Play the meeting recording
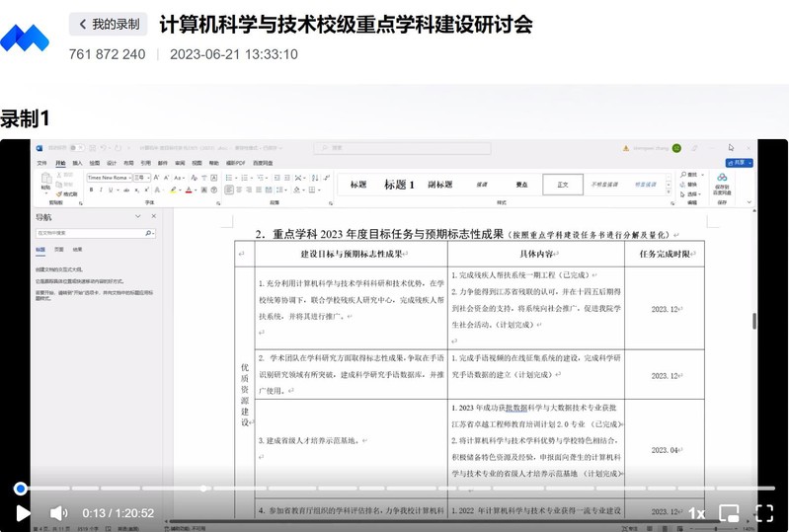The height and width of the screenshot is (532, 789). 23,512
